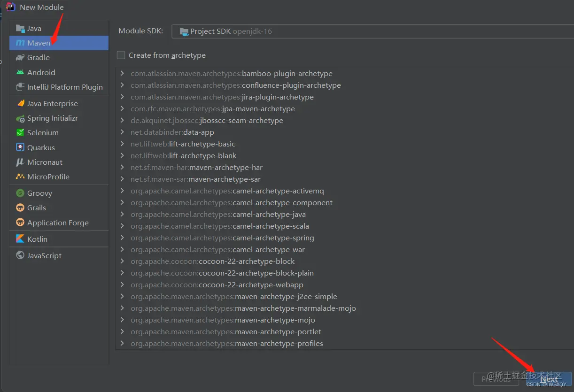Select the Gradle elephant icon
Image resolution: width=574 pixels, height=392 pixels.
[20, 58]
